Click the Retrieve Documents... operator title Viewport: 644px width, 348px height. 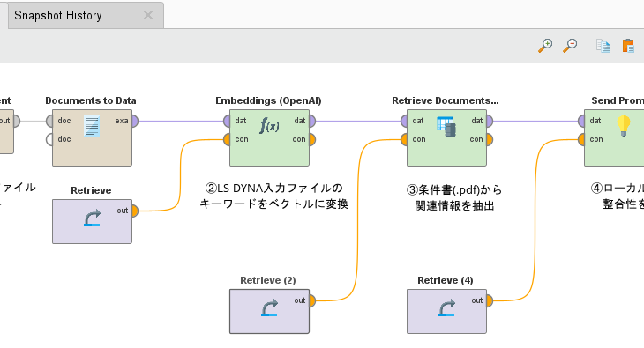446,100
